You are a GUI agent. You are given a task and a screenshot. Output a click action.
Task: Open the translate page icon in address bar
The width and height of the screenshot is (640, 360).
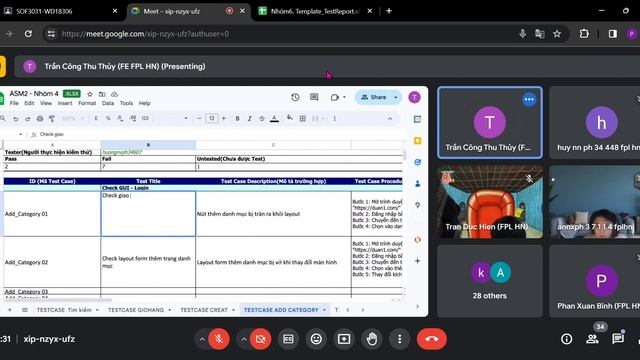coord(539,34)
